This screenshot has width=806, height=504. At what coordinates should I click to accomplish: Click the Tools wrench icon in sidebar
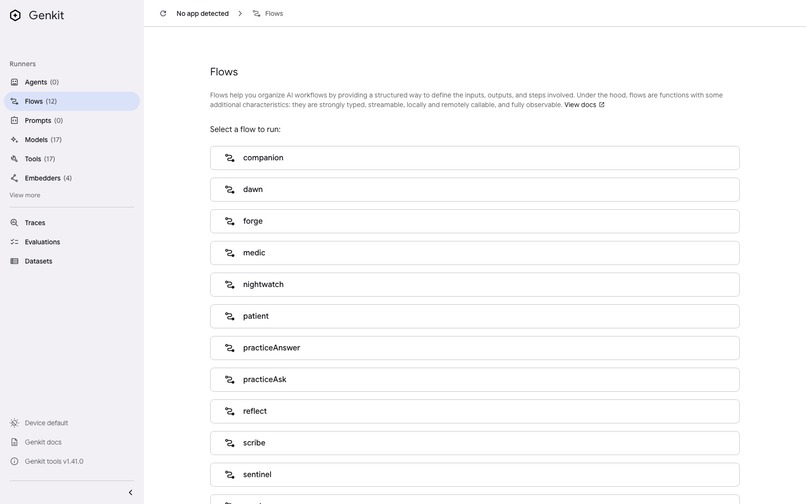(14, 159)
